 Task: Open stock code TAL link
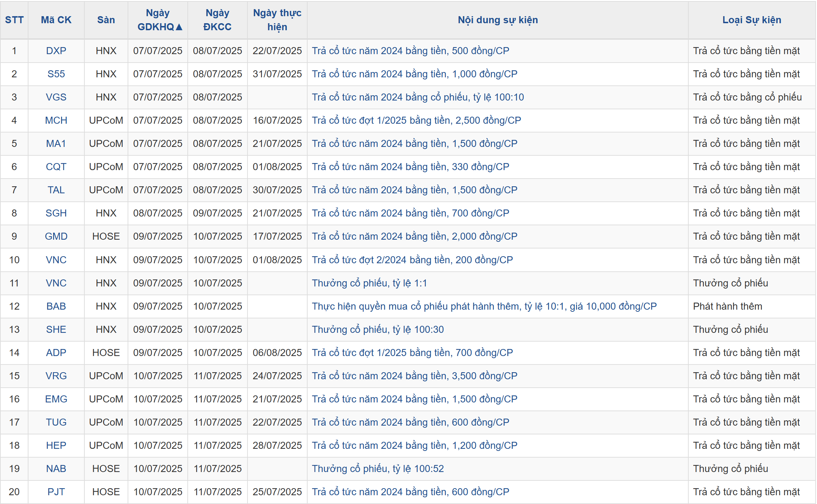56,190
